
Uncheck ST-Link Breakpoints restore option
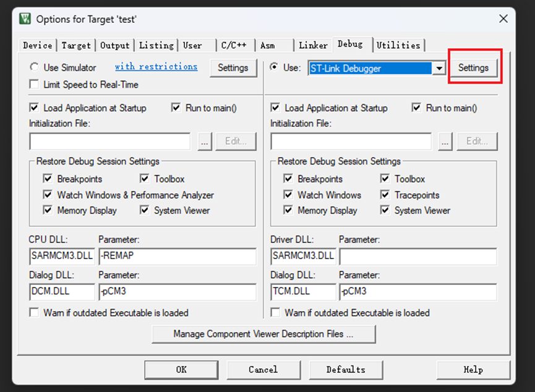coord(288,179)
